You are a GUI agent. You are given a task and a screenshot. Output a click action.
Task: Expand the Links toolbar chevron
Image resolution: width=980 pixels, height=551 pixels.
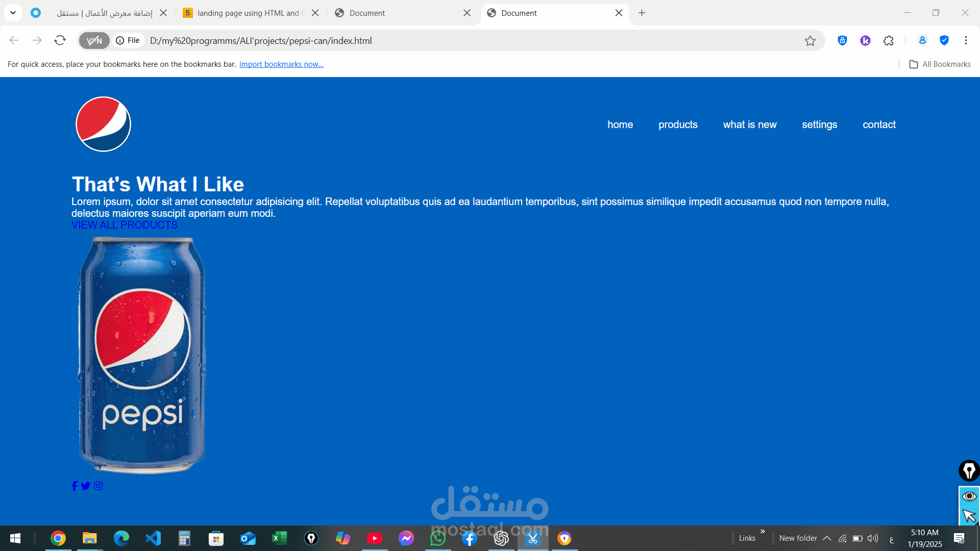pos(763,532)
